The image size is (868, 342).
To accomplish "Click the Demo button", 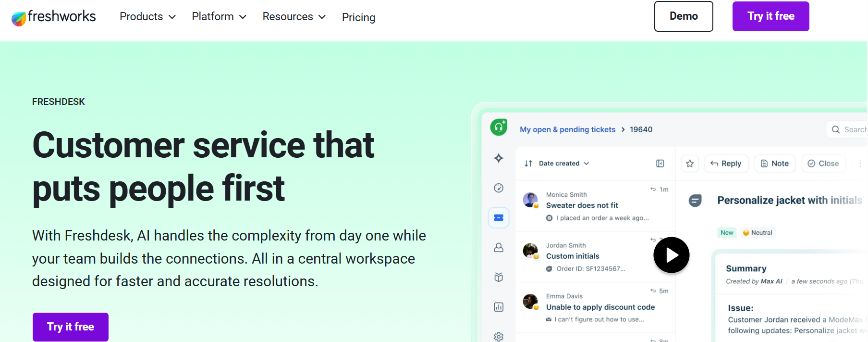I will pos(684,16).
